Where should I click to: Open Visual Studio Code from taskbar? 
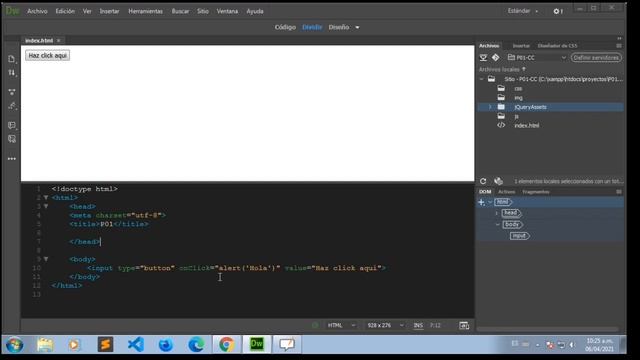click(x=136, y=344)
